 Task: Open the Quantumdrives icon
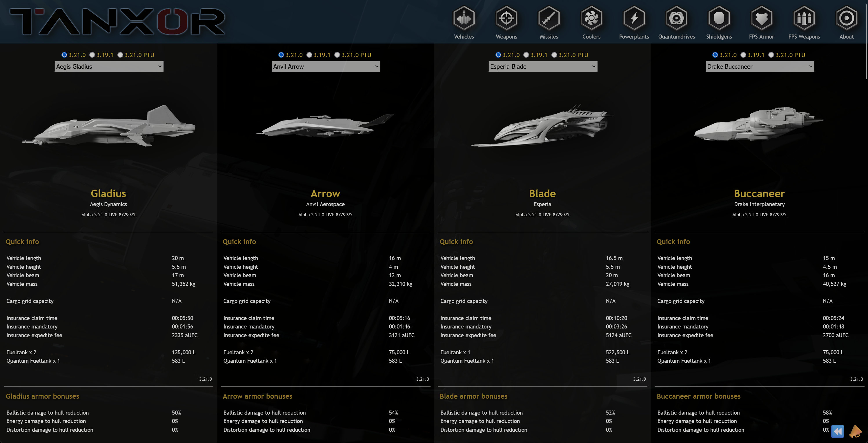tap(676, 18)
